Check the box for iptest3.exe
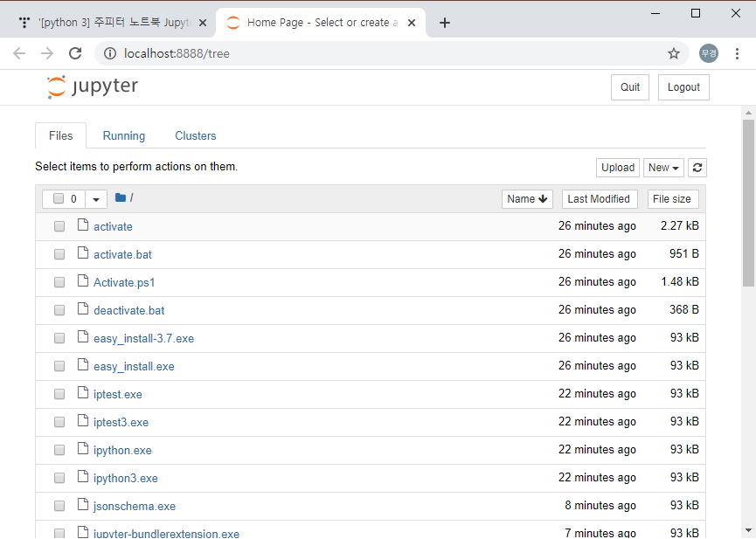 click(59, 422)
